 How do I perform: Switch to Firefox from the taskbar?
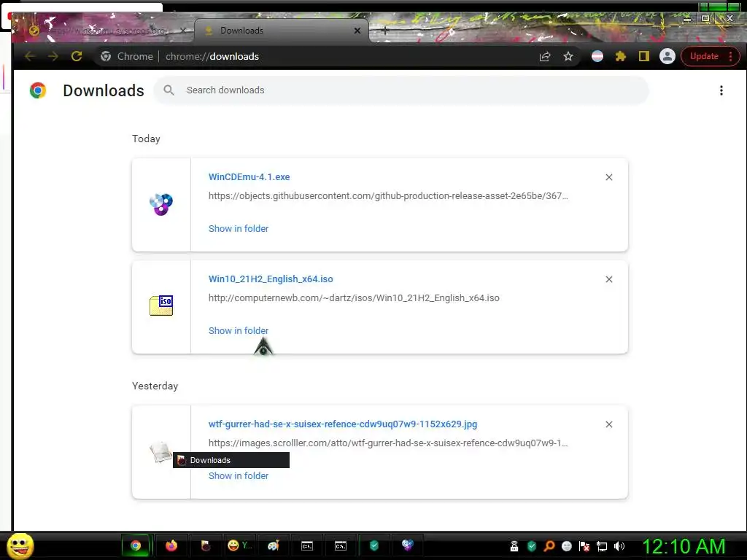click(171, 545)
